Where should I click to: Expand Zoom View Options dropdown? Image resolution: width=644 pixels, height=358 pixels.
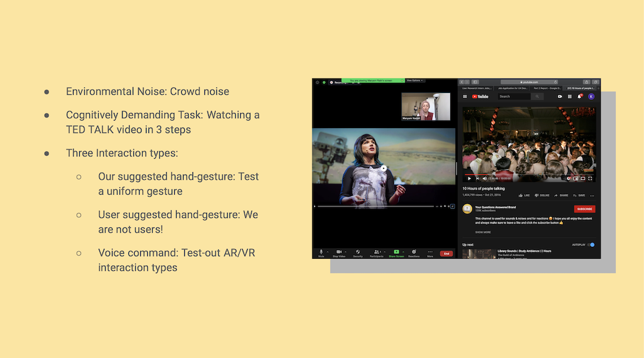(x=415, y=80)
